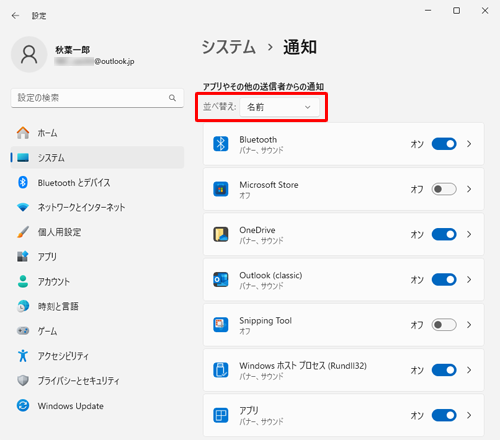Click the back arrow icon
The image size is (500, 440).
(x=15, y=16)
